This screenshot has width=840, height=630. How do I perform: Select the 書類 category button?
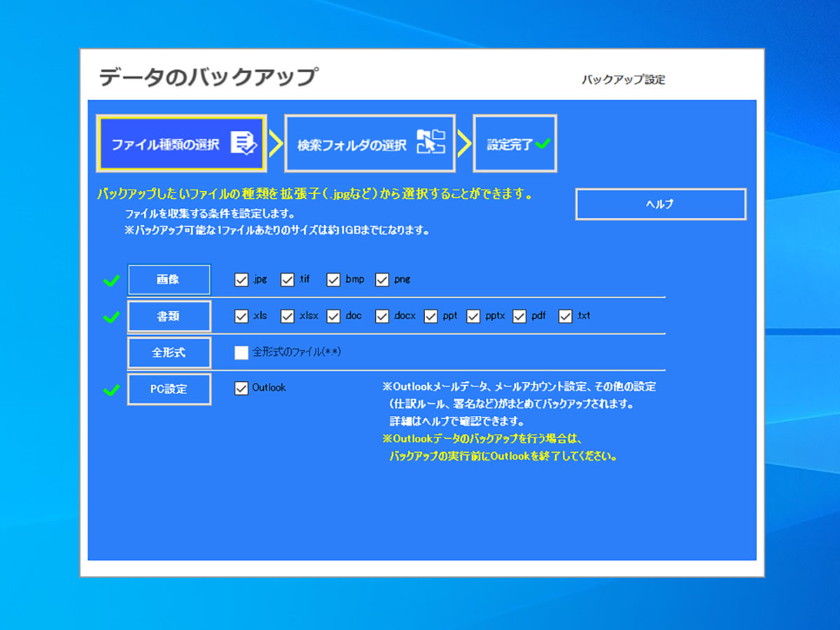pyautogui.click(x=169, y=316)
